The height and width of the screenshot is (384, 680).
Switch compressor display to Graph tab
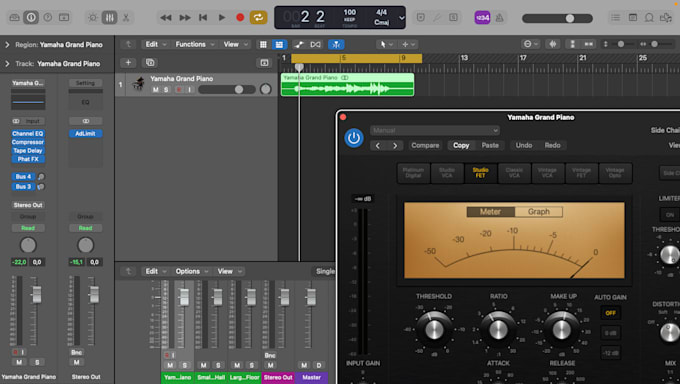point(539,212)
